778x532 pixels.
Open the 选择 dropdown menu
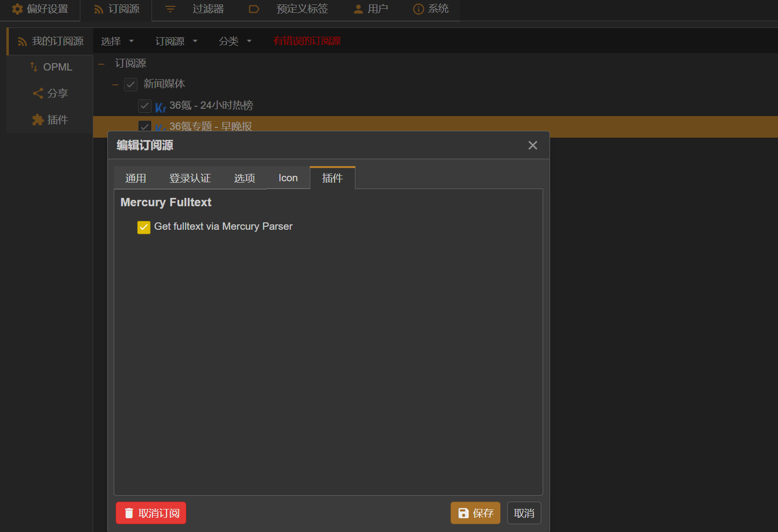[117, 41]
